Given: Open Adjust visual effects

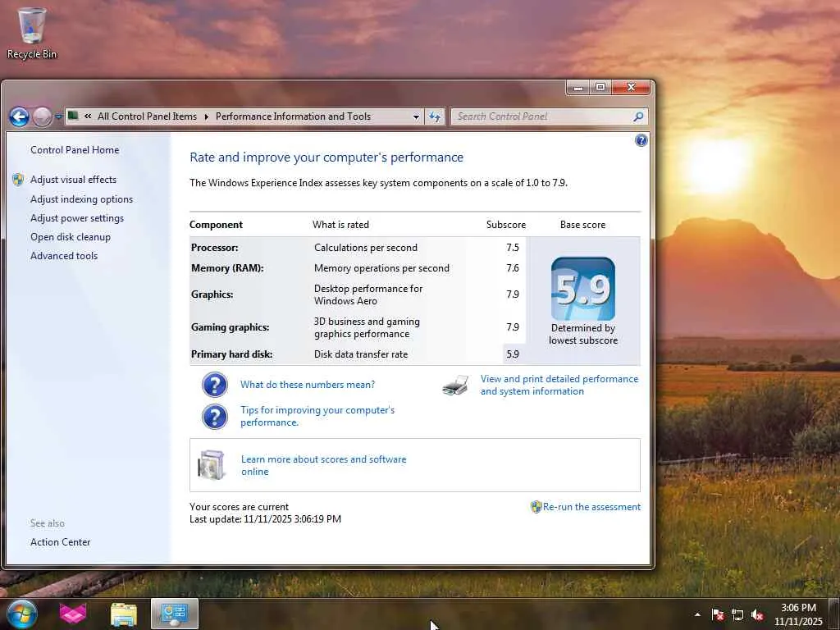Looking at the screenshot, I should pyautogui.click(x=73, y=180).
